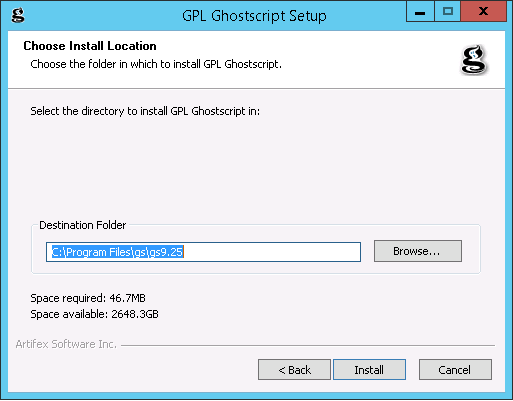This screenshot has height=401, width=513.
Task: Click the Choose Install Location heading
Action: pos(90,46)
